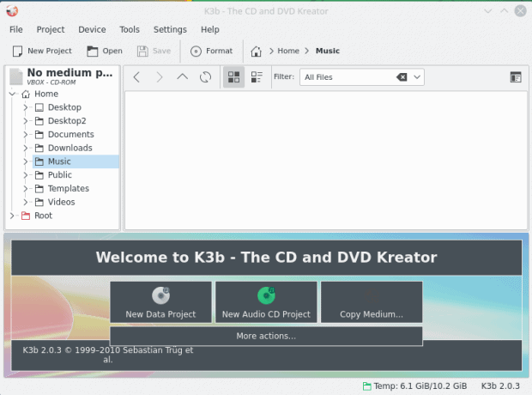The width and height of the screenshot is (532, 395).
Task: Select the Templates folder in tree
Action: coord(62,189)
